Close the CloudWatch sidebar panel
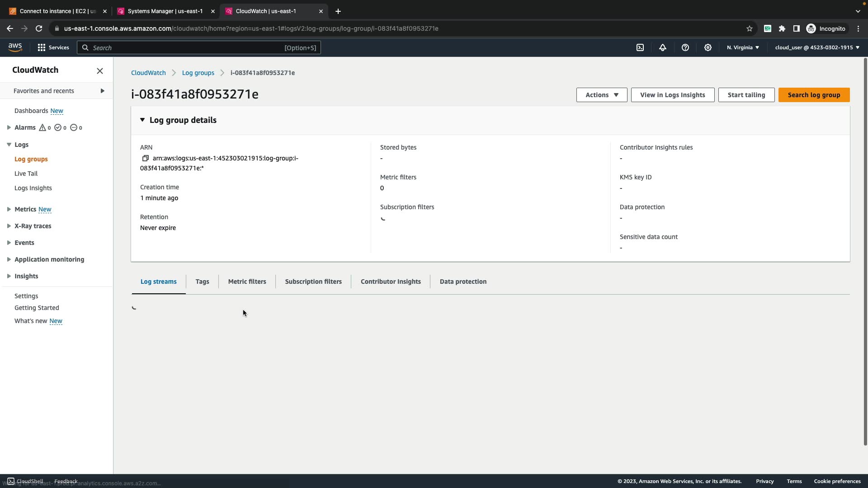 click(100, 71)
